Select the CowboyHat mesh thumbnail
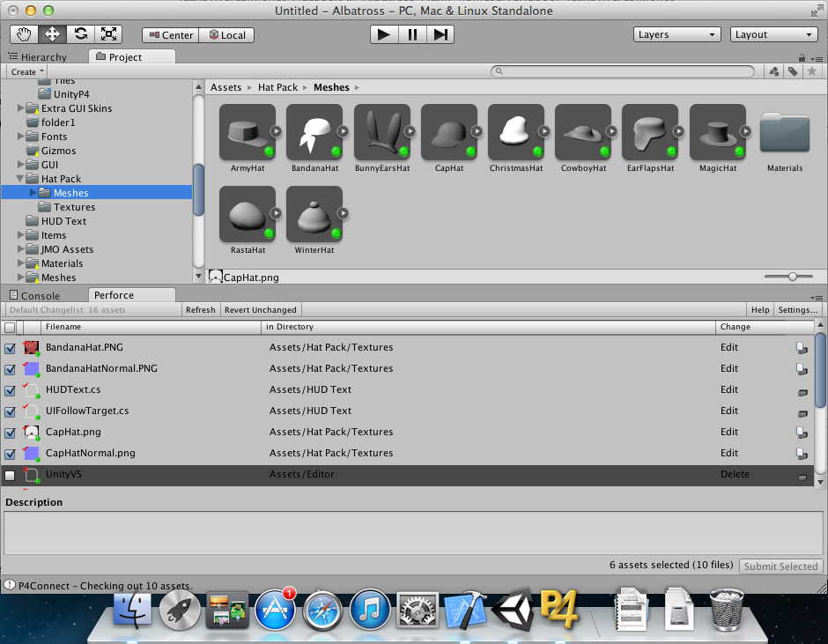828x644 pixels. [583, 132]
